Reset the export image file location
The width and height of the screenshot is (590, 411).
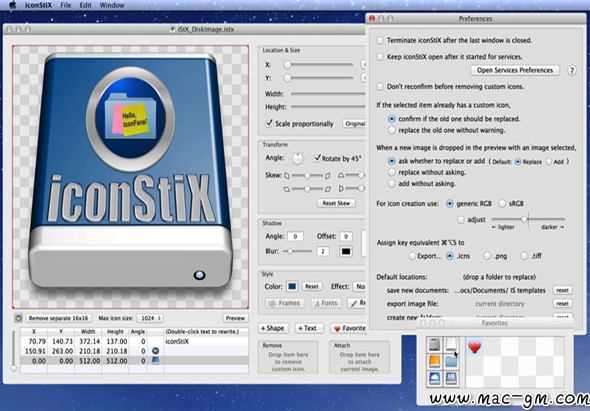tap(563, 304)
